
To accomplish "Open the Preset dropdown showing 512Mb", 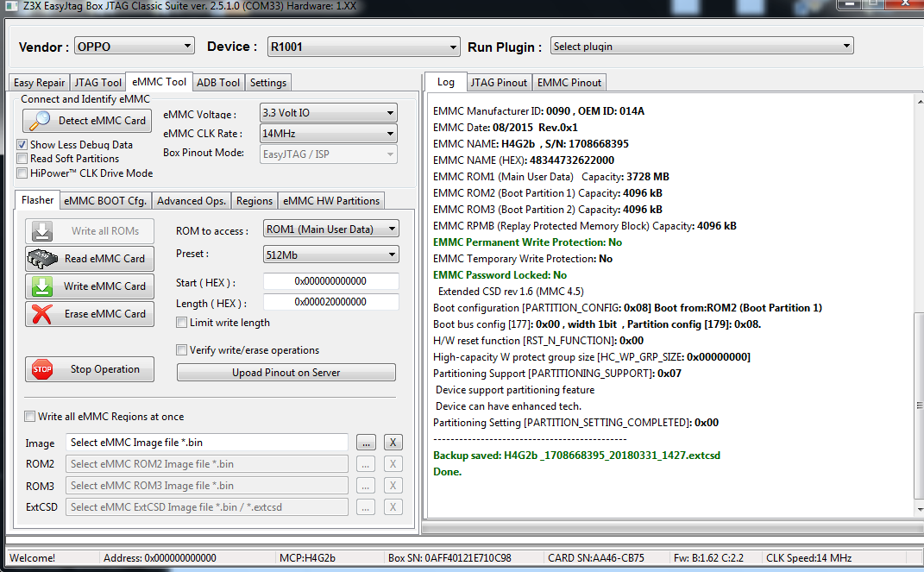I will [331, 255].
